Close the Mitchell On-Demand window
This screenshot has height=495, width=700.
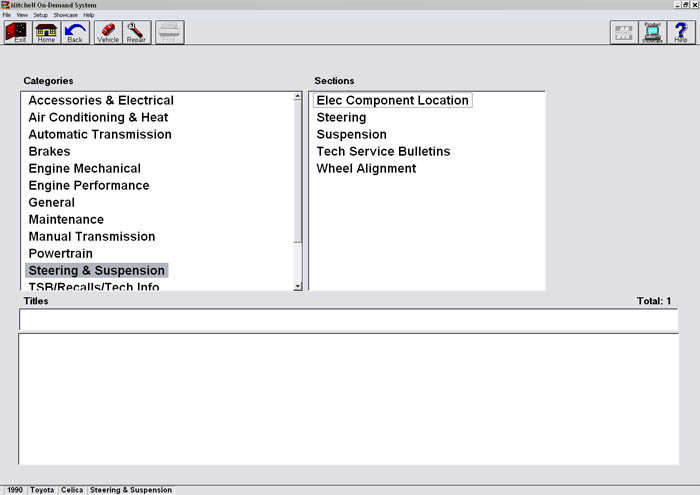[x=695, y=4]
